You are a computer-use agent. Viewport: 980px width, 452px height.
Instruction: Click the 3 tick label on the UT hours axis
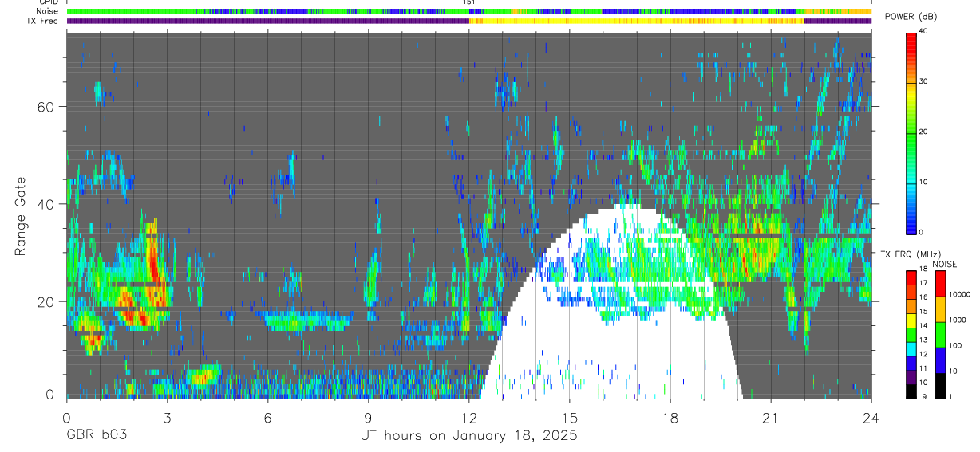pos(167,418)
